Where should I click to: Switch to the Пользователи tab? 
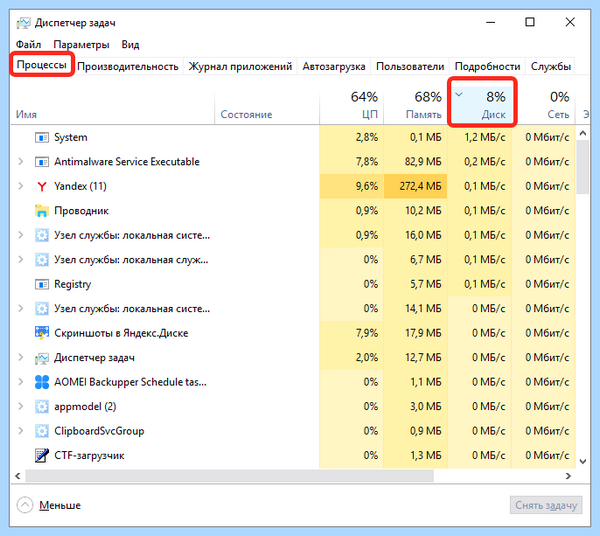(410, 67)
